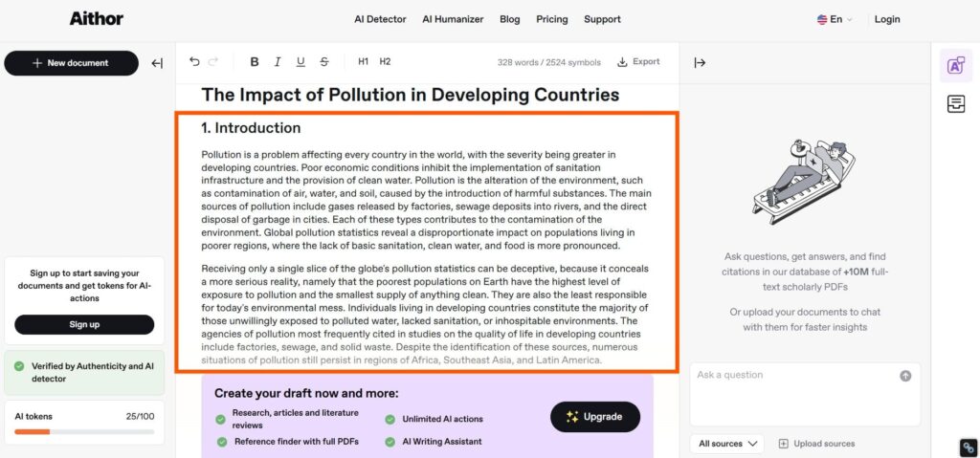Apply H1 heading style
This screenshot has width=980, height=458.
(x=363, y=61)
